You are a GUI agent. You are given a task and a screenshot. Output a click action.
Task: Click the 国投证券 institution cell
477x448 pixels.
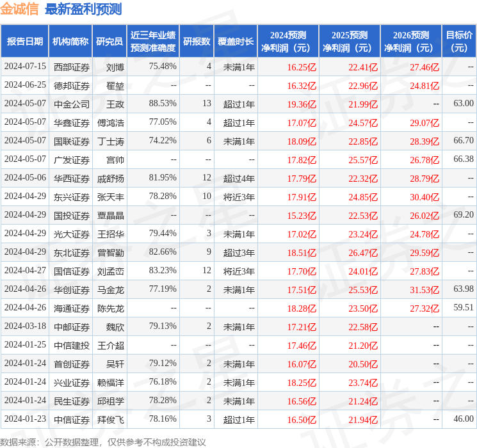point(72,215)
